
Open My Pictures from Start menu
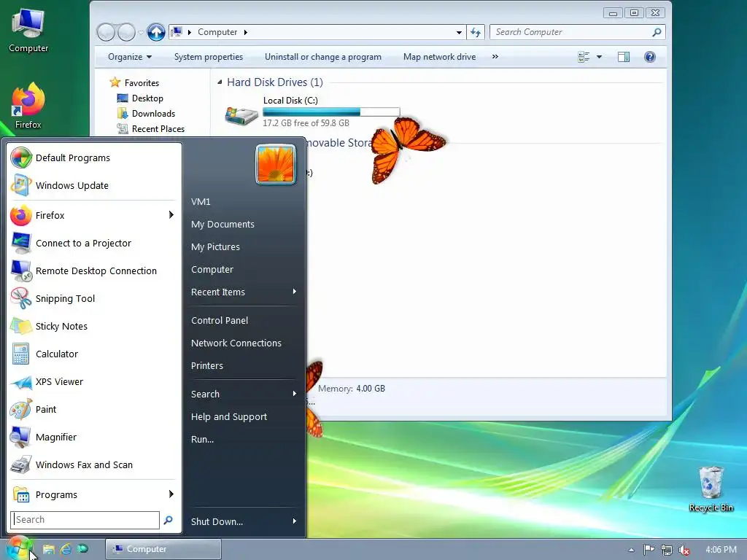tap(215, 246)
